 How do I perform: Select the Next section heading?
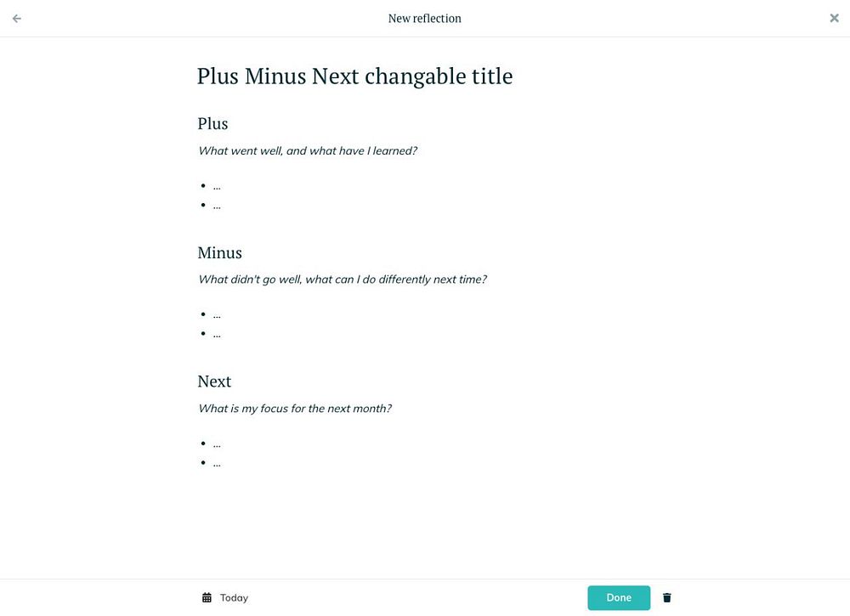[214, 381]
